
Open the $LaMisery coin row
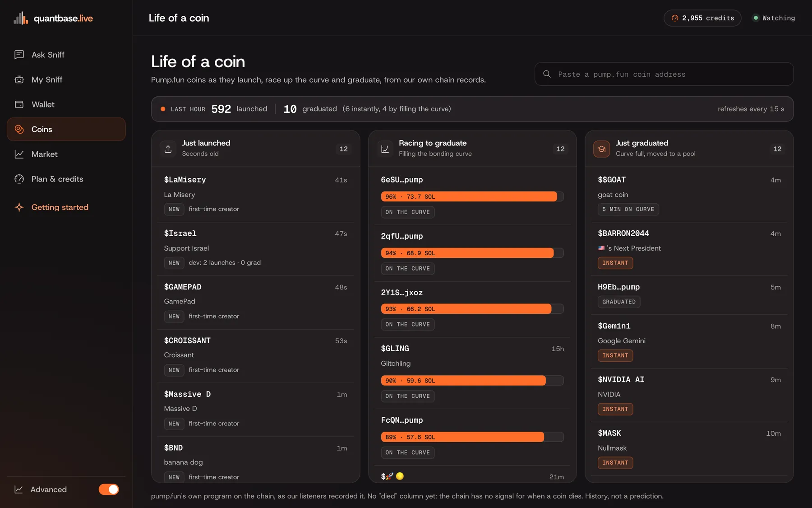pyautogui.click(x=256, y=195)
